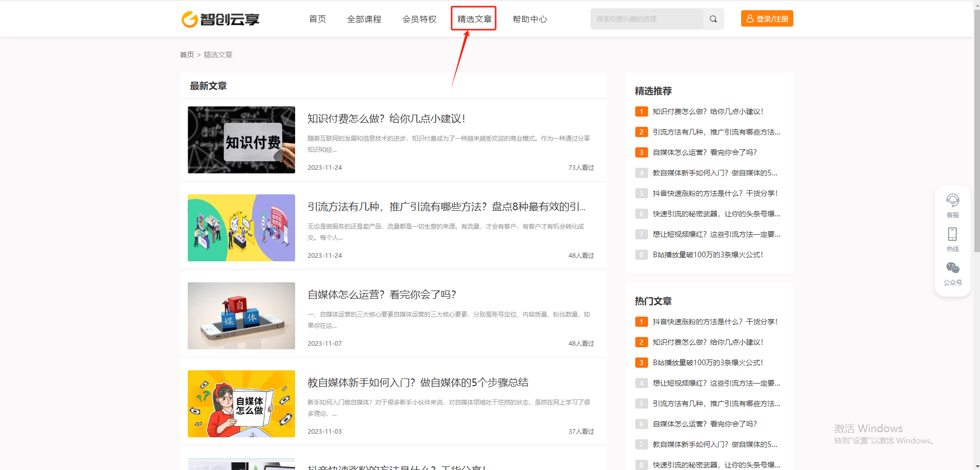Image resolution: width=980 pixels, height=470 pixels.
Task: Select the 精选文章 nav item
Action: (x=474, y=19)
